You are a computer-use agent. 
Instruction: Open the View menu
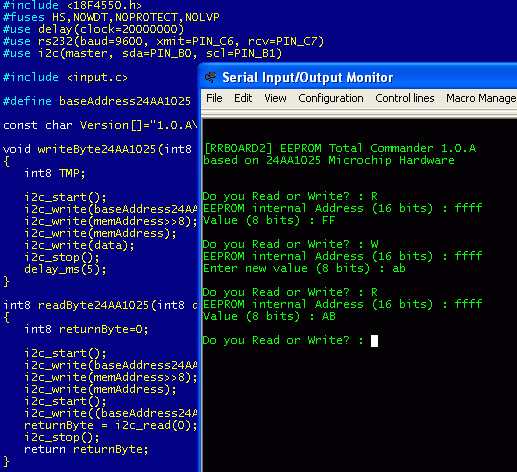tap(275, 98)
